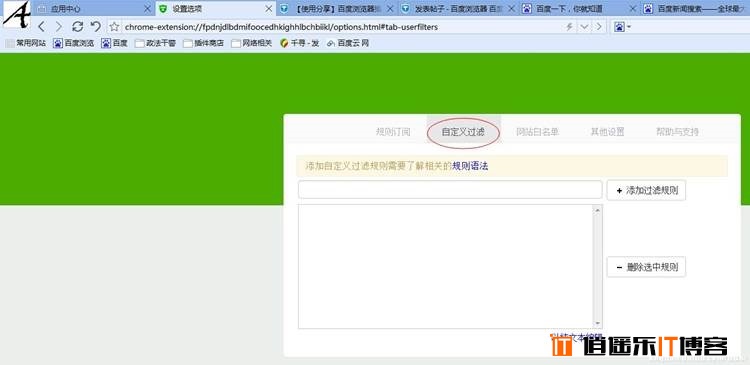This screenshot has width=750, height=365.
Task: Click the go arrow beside the address bar
Action: coord(598,27)
